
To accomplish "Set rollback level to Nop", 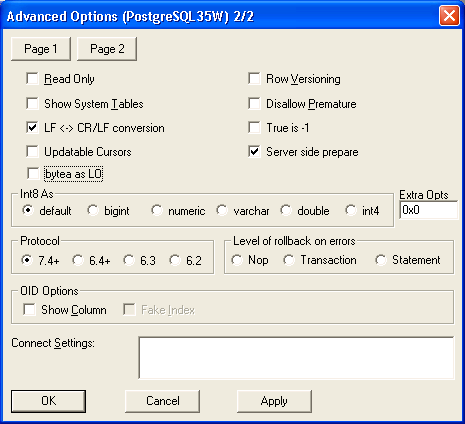I will click(237, 260).
